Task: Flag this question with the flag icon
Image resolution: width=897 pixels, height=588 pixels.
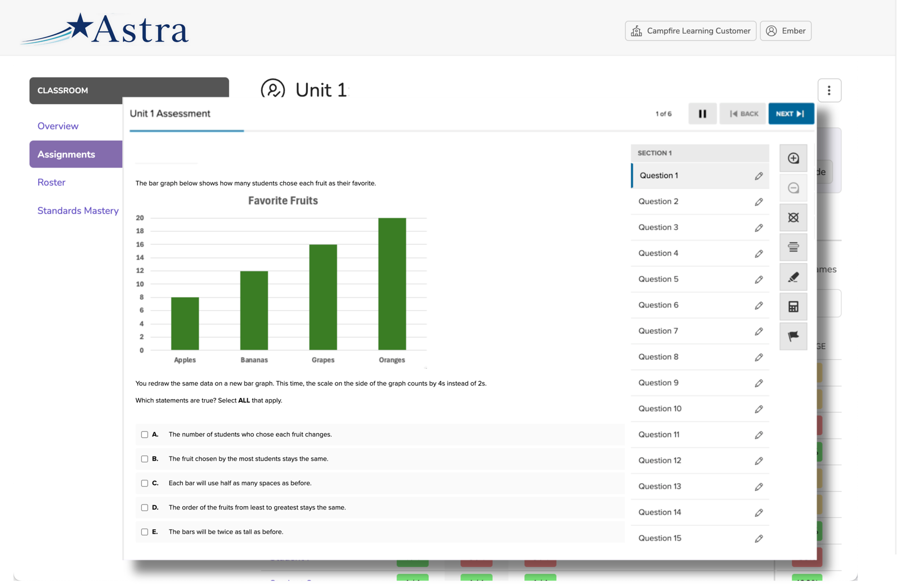Action: click(x=793, y=336)
